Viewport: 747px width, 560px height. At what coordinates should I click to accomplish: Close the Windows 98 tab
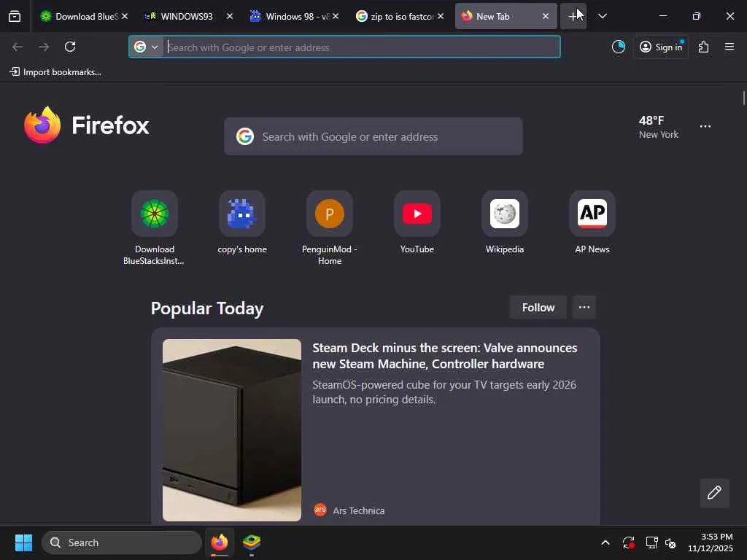click(336, 16)
